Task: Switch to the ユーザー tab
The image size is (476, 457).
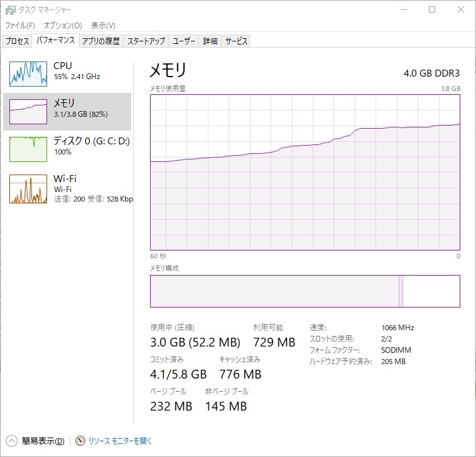Action: (183, 41)
